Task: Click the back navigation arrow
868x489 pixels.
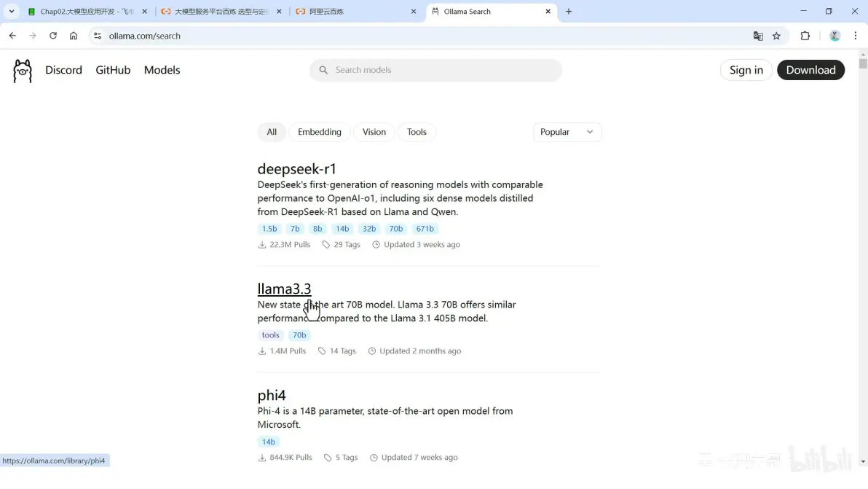Action: click(12, 36)
